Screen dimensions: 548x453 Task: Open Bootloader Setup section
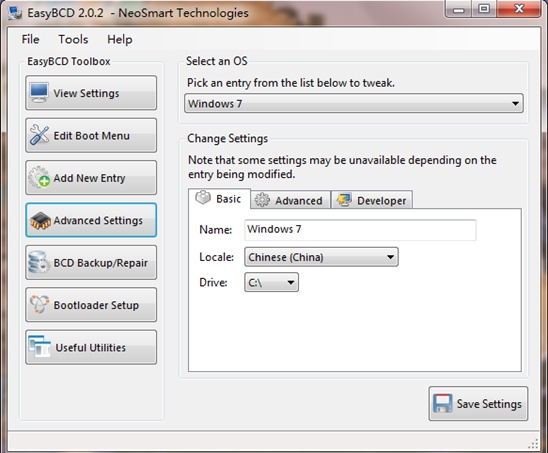coord(91,305)
